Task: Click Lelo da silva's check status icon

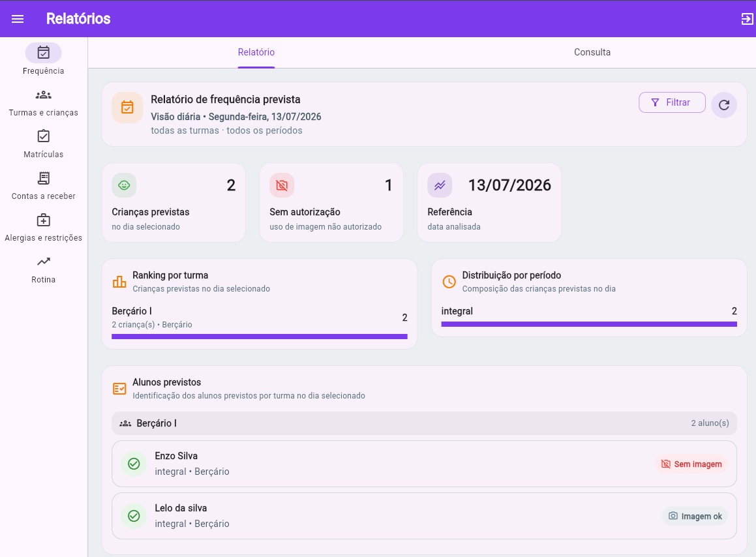Action: (x=134, y=515)
